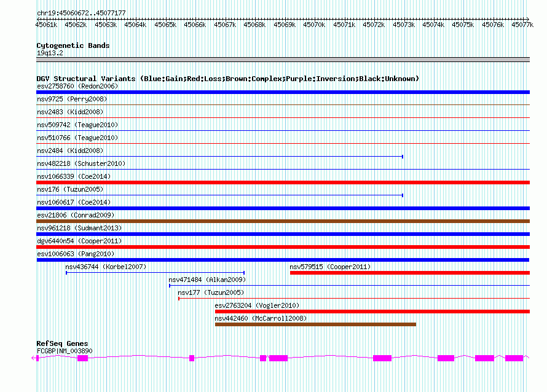The width and height of the screenshot is (547, 392).
Task: Open nsv482218 (Schuster2010) variant label
Action: [81, 163]
